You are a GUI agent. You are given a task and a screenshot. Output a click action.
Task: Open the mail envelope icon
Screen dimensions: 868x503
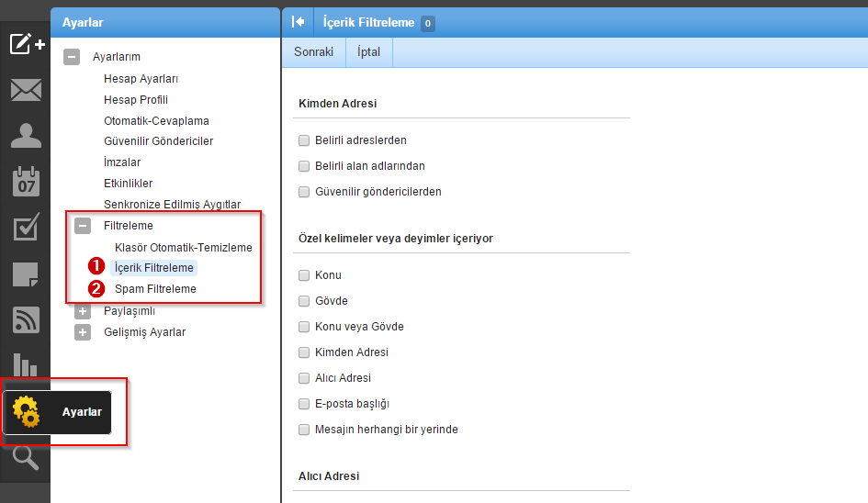tap(27, 90)
